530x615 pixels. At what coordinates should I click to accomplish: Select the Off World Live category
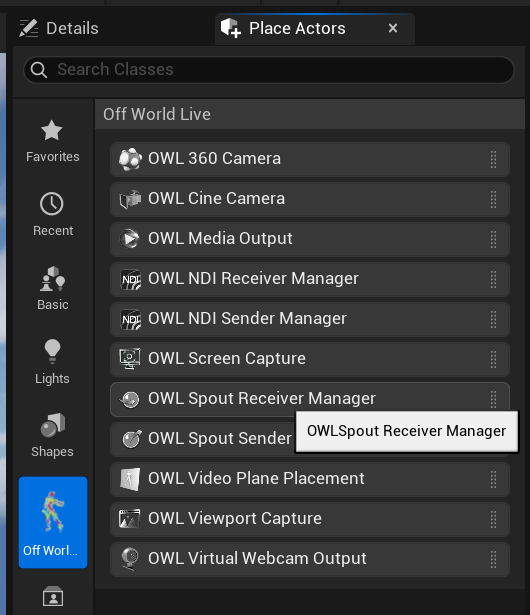(x=53, y=522)
